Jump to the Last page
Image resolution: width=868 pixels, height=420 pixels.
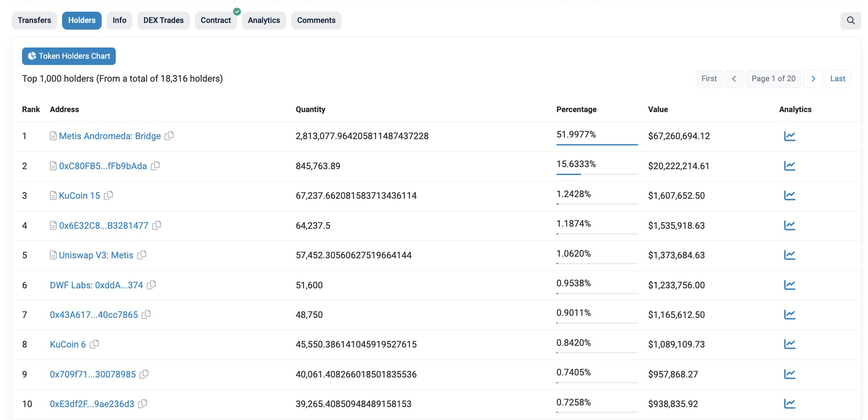(837, 79)
